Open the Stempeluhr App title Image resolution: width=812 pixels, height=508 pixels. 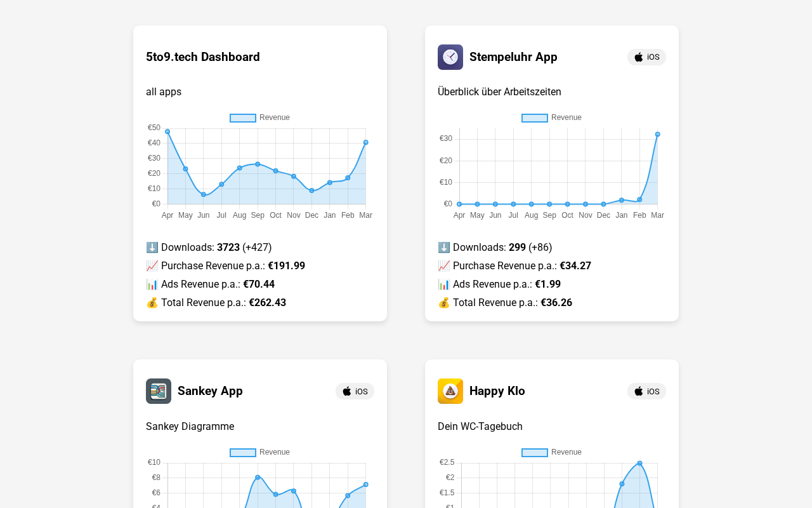point(513,57)
